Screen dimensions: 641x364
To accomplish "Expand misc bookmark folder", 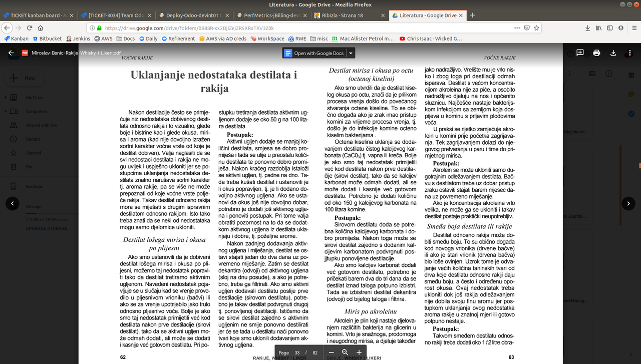I will point(319,39).
